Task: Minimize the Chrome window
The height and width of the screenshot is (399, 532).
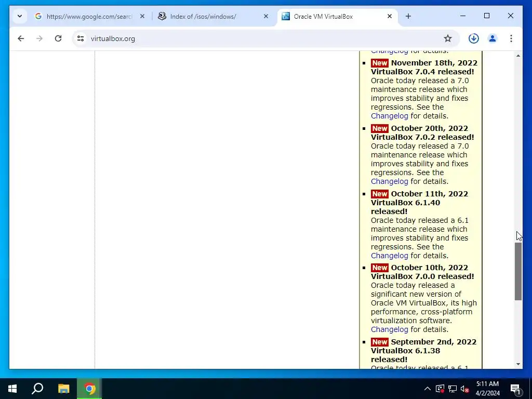Action: [463, 16]
